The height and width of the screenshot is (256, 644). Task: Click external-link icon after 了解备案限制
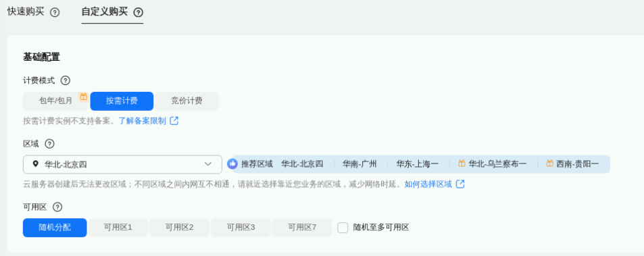[x=174, y=121]
